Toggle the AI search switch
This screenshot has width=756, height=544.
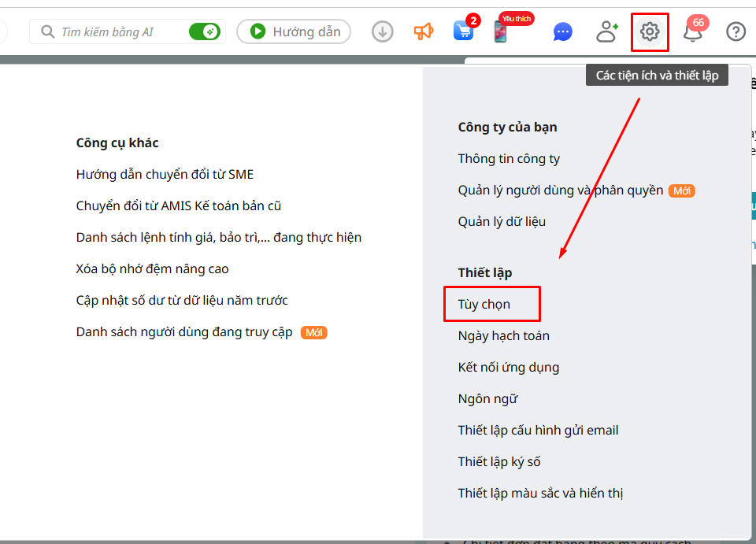(x=205, y=31)
